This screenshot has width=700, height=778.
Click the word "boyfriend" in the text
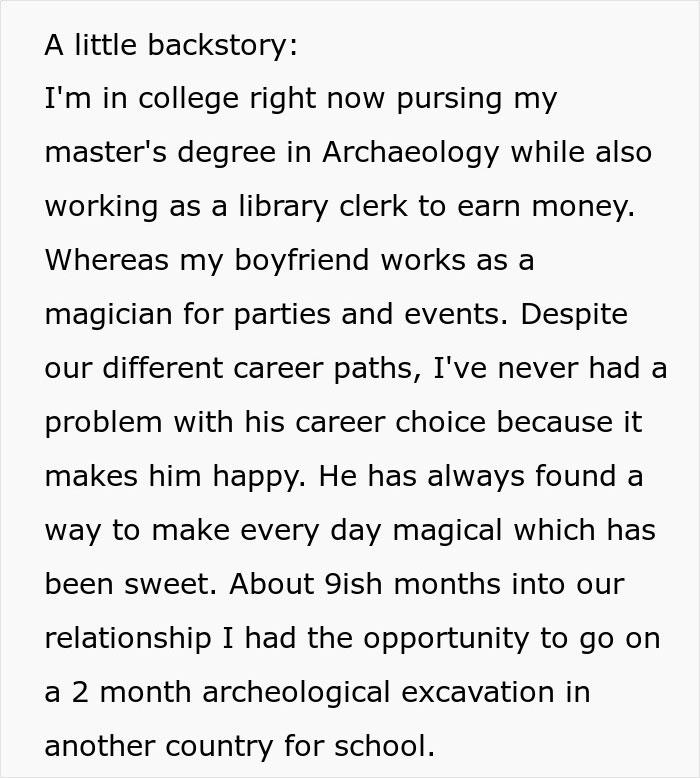302,260
